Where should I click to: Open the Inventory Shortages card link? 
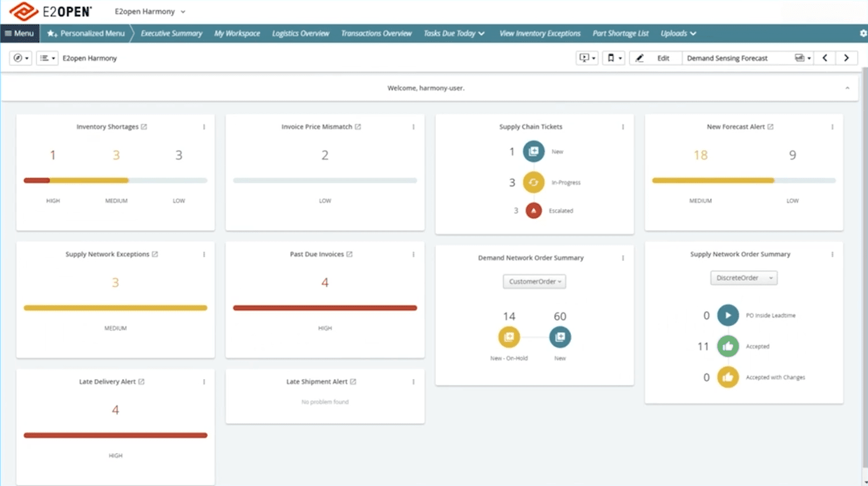(x=145, y=126)
